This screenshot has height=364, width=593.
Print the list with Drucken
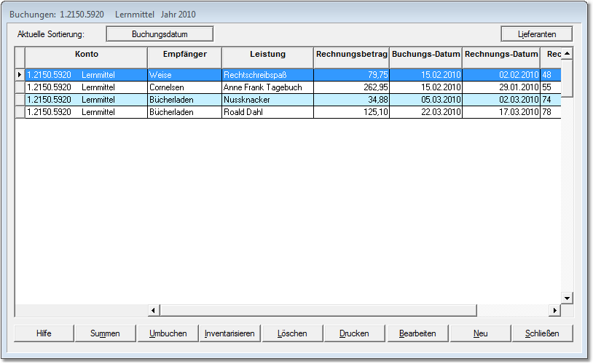[x=354, y=333]
